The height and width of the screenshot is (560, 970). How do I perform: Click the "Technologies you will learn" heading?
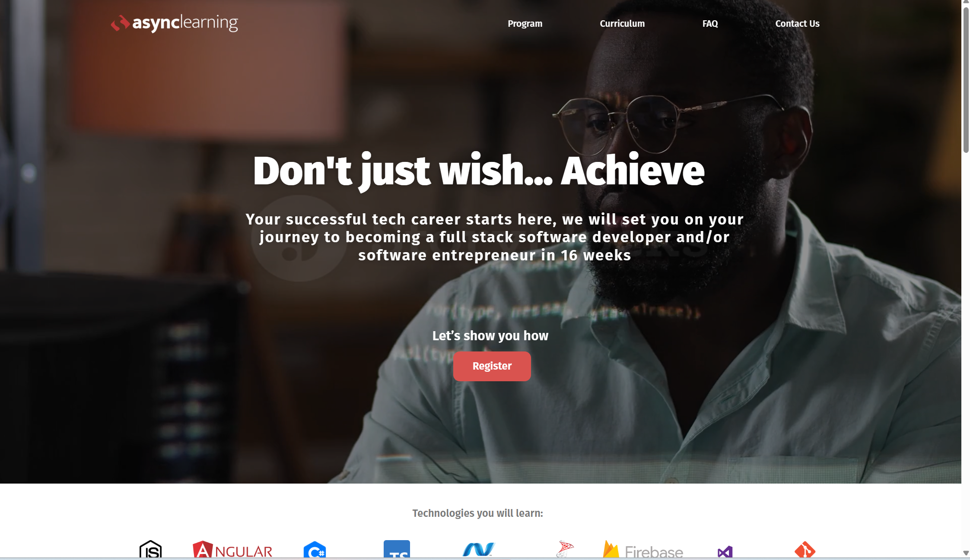pyautogui.click(x=477, y=513)
